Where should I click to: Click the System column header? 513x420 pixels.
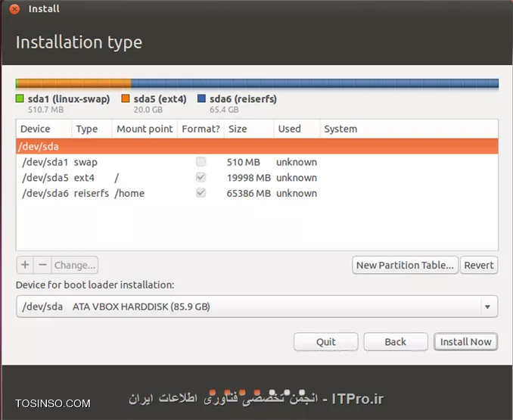point(409,129)
